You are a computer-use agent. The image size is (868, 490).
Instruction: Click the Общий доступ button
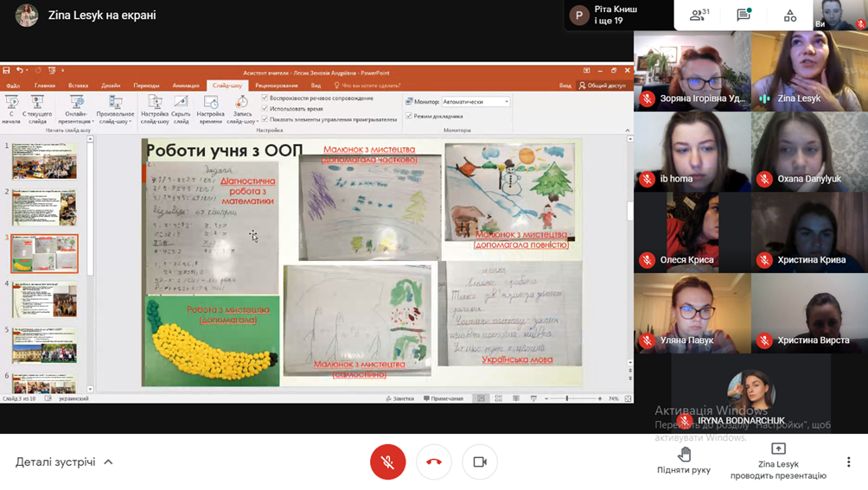603,86
